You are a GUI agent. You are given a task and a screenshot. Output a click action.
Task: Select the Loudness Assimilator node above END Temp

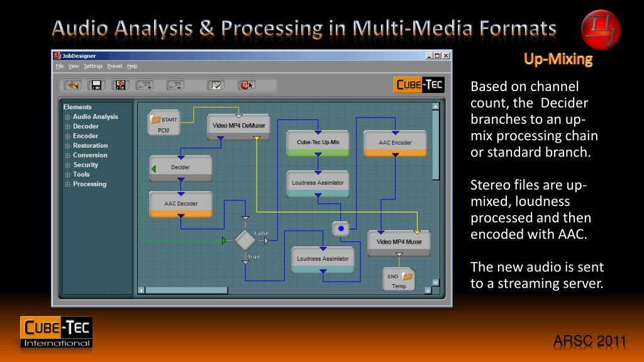[x=323, y=260]
